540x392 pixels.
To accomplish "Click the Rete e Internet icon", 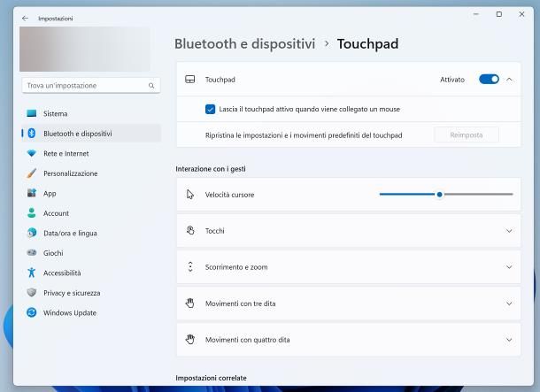I will click(x=32, y=153).
